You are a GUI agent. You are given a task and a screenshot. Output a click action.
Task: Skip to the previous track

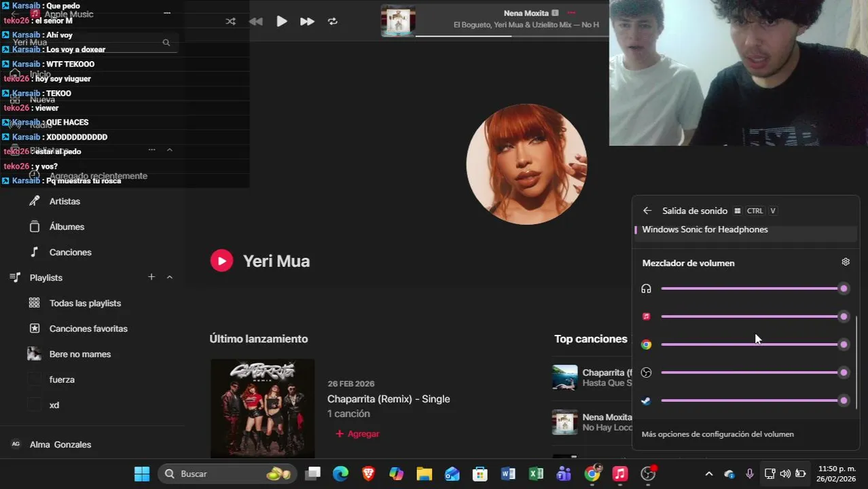click(x=255, y=21)
